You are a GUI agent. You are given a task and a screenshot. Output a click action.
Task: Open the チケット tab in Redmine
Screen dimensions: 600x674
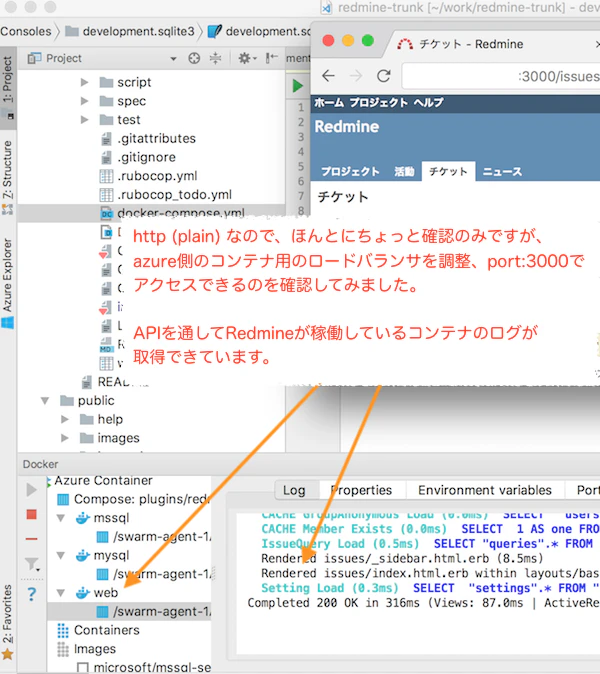tap(448, 172)
